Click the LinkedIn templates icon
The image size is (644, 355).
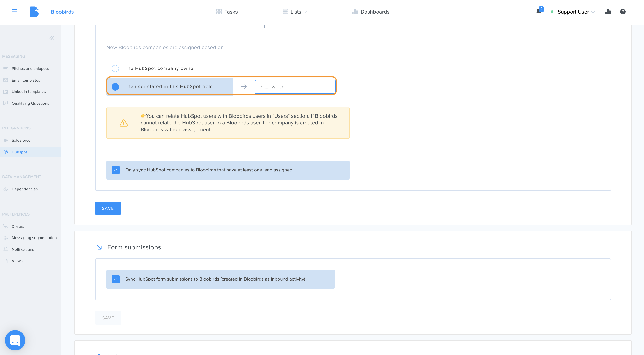pyautogui.click(x=5, y=92)
